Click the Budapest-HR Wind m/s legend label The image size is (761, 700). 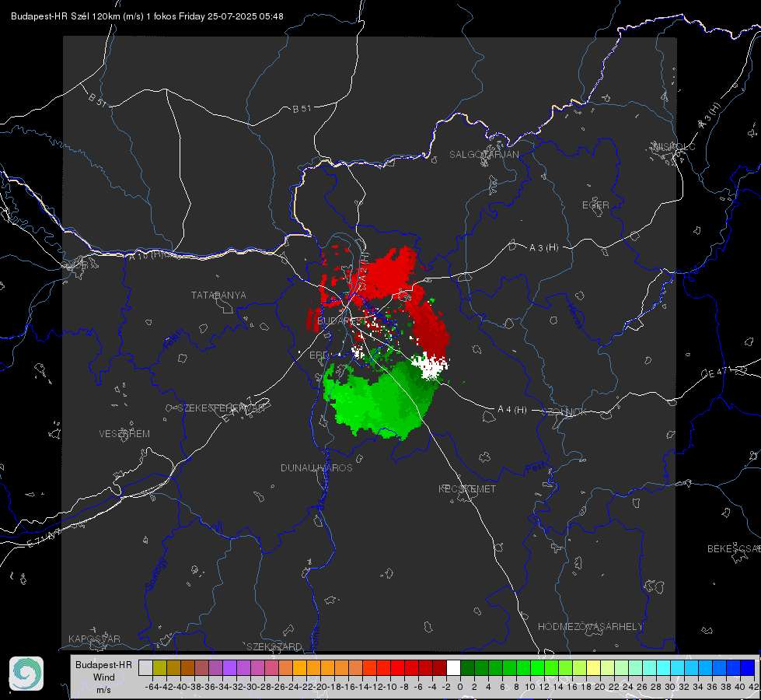(104, 677)
